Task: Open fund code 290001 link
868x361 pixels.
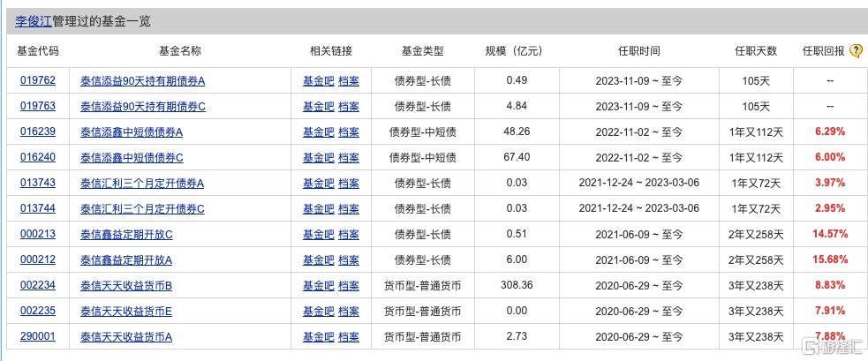Action: 38,336
